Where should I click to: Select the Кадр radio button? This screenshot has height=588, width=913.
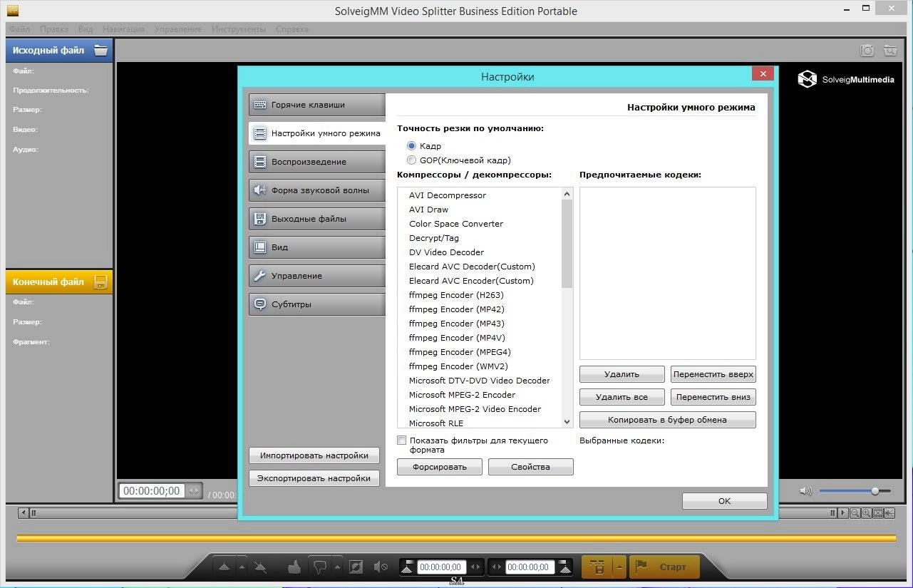pos(411,146)
